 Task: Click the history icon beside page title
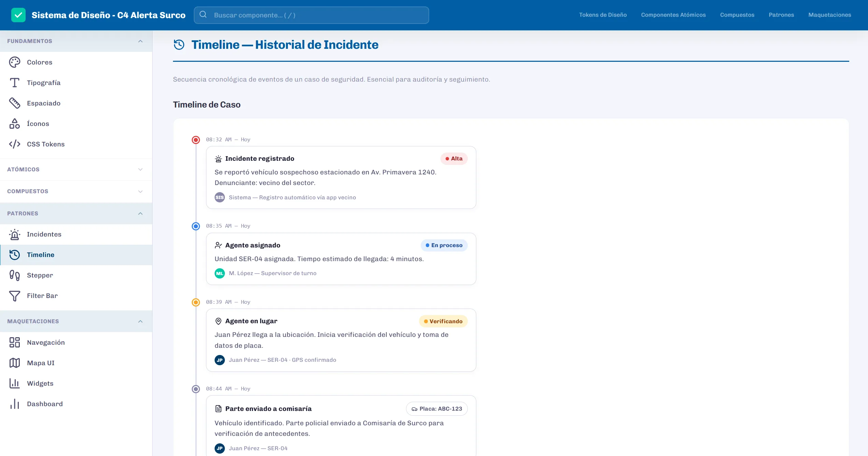(179, 45)
